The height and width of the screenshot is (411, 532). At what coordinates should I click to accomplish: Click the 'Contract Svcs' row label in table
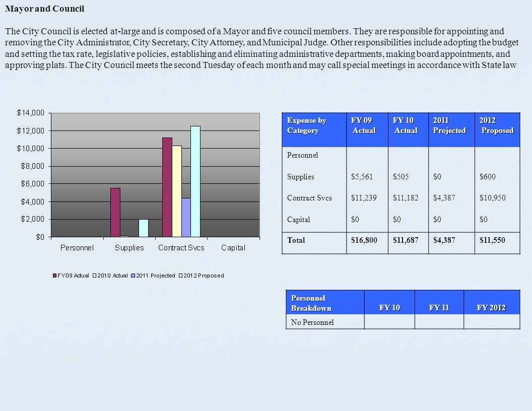coord(309,198)
